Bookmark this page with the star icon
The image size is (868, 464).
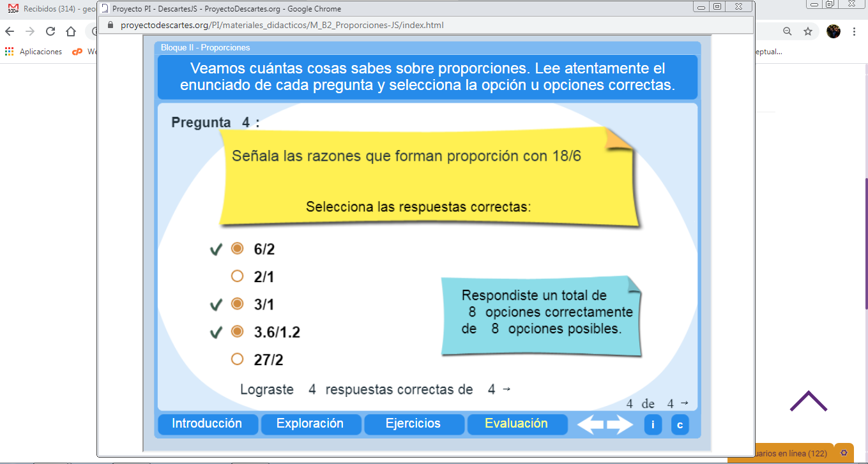pyautogui.click(x=808, y=31)
